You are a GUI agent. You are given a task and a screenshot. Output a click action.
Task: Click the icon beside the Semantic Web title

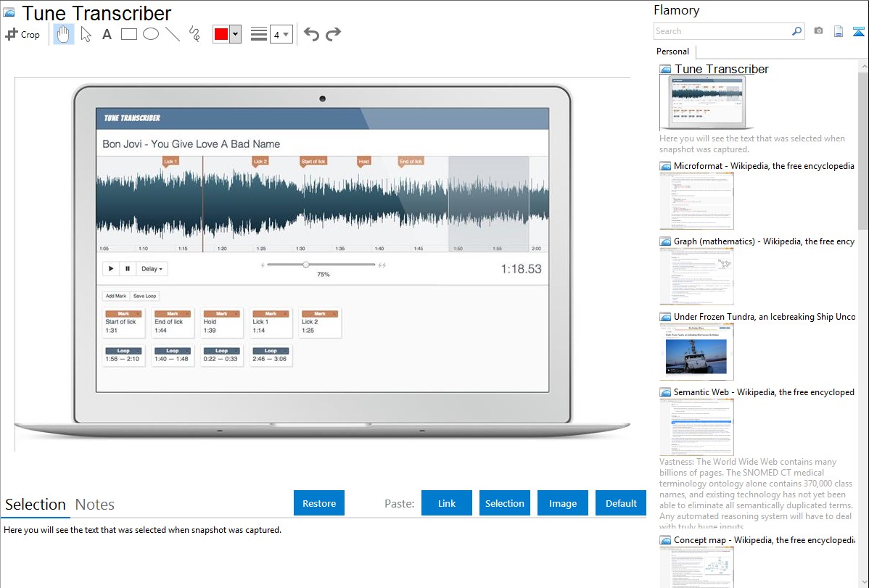[665, 392]
